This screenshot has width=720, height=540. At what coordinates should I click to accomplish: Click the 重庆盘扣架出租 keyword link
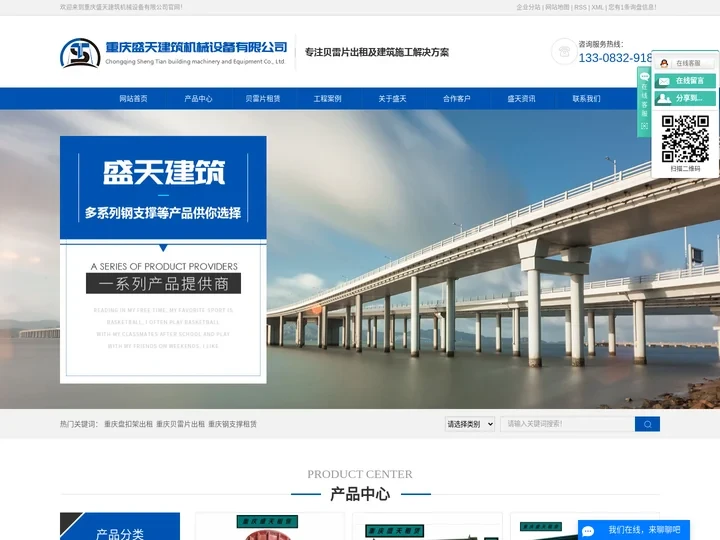point(128,424)
